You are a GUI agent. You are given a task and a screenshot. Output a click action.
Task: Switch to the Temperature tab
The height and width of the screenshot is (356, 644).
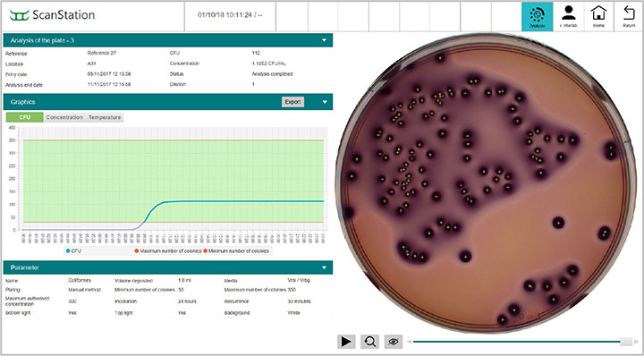[105, 117]
